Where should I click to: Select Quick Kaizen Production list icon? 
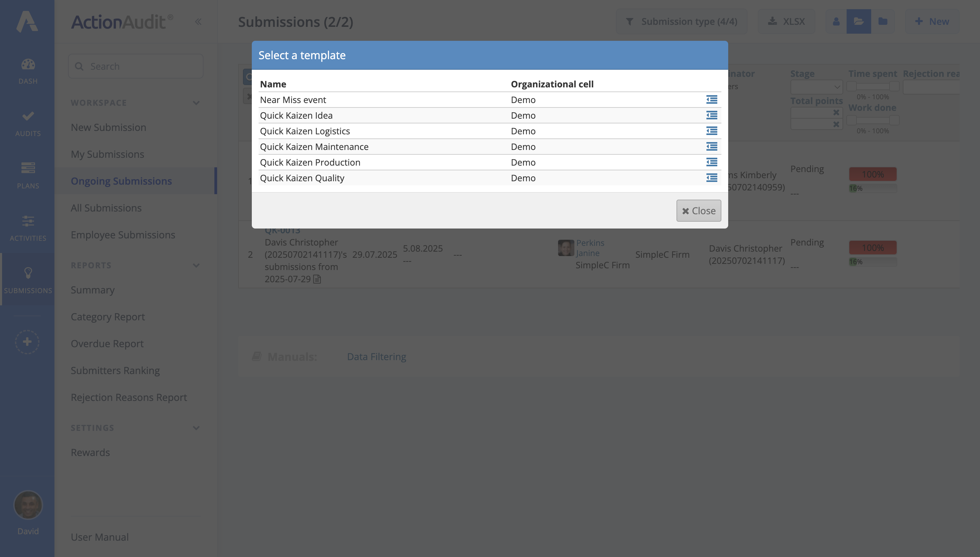point(712,162)
